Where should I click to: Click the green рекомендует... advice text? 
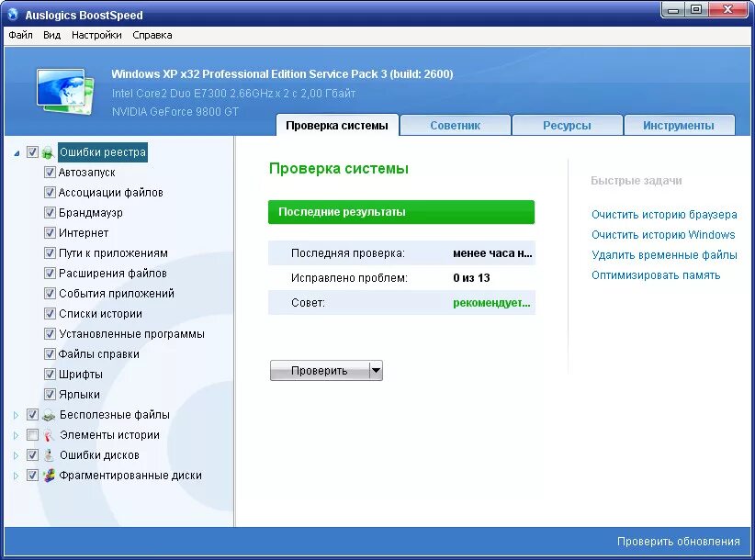[x=491, y=303]
